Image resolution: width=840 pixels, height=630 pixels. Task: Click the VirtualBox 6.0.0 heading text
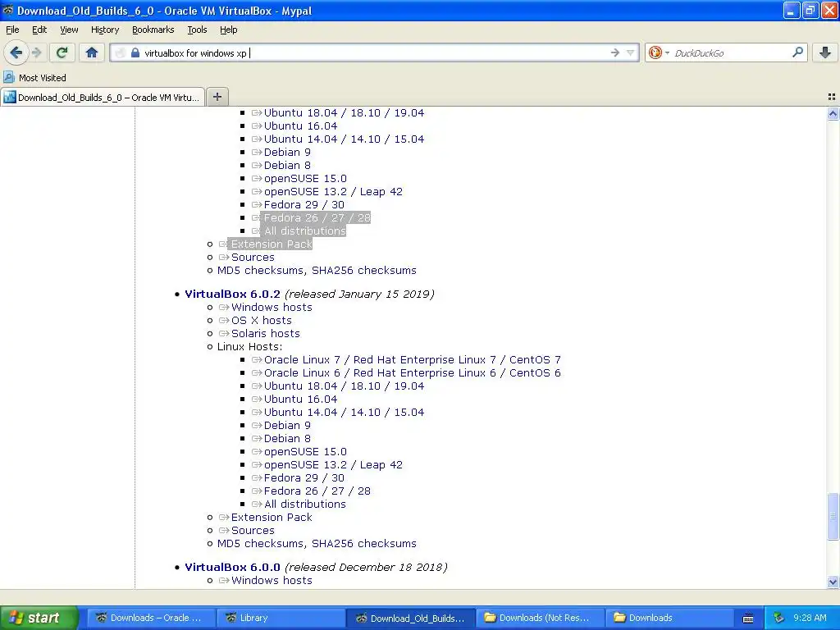[x=232, y=568]
